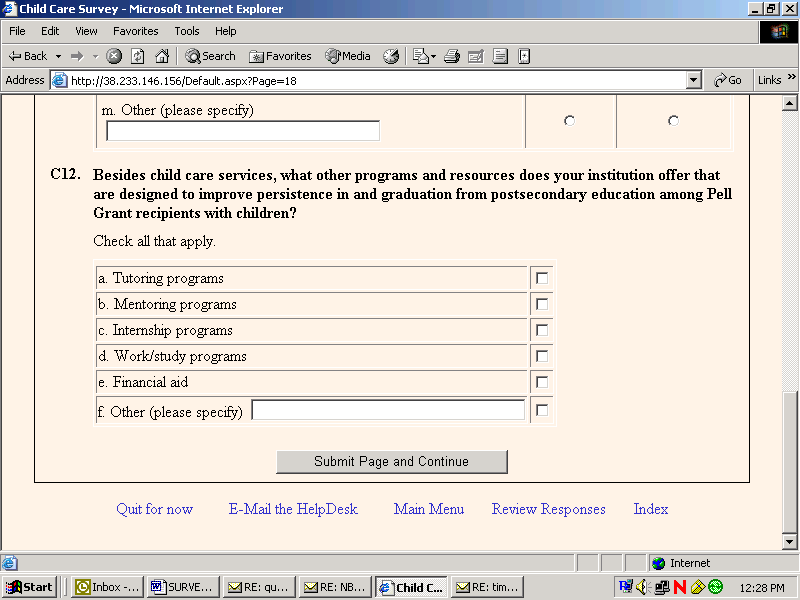Click the Quit for now link

click(x=155, y=509)
